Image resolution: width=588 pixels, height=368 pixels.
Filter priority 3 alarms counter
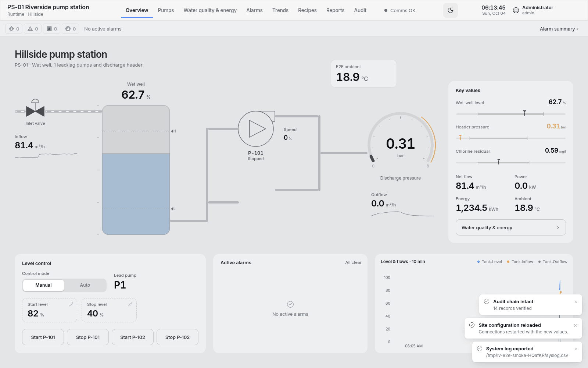click(52, 29)
